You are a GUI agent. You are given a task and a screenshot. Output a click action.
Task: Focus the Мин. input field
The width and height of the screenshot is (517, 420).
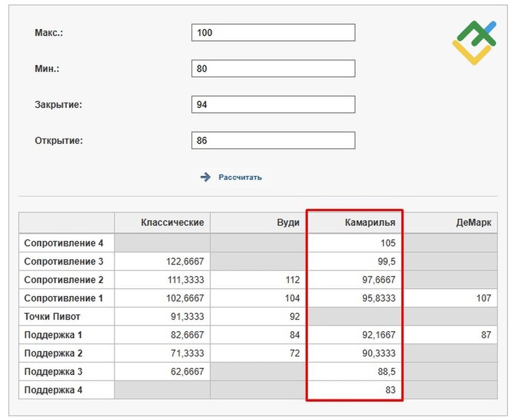click(273, 69)
